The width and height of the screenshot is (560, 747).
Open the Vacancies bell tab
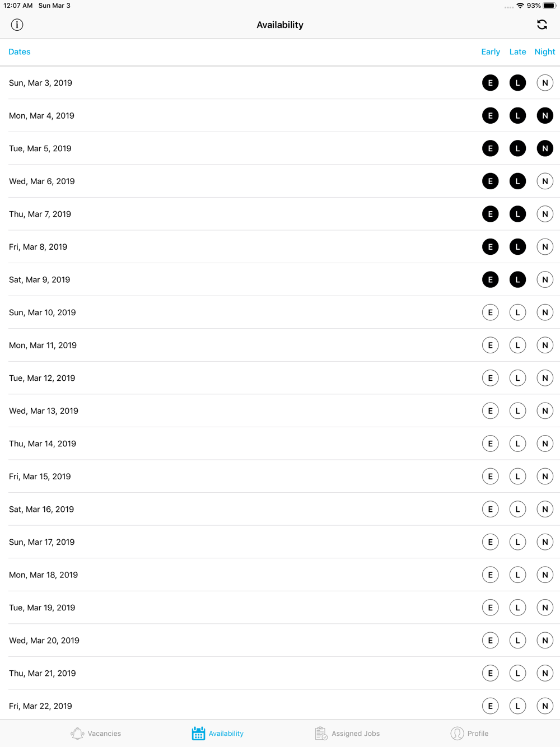coord(96,733)
